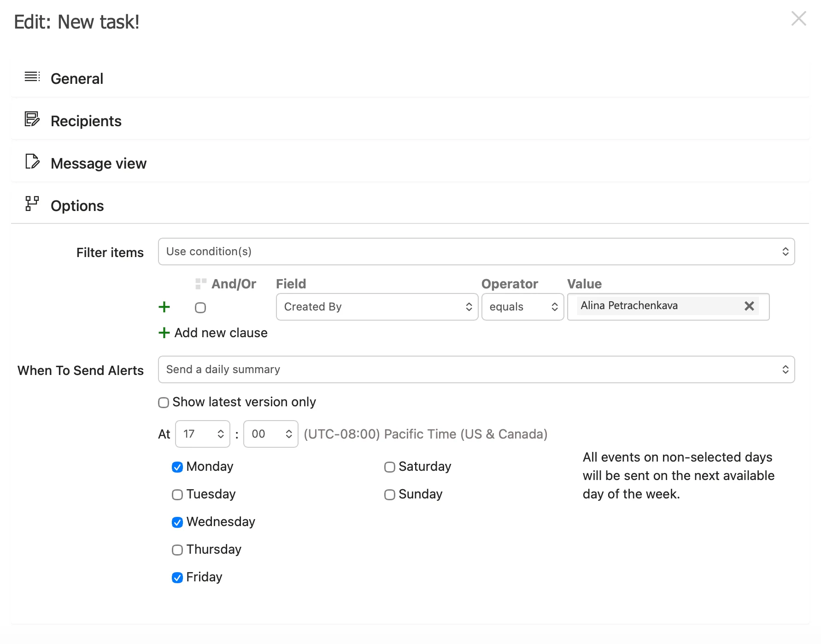The height and width of the screenshot is (644, 821).
Task: Click the Field column header
Action: [x=291, y=284]
